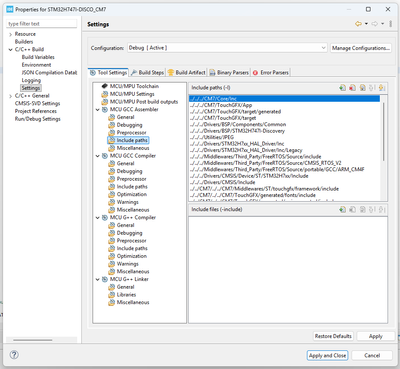Screen dimensions: 400x369
Task: Open Optimization under MCU G++ Compiler
Action: [x=132, y=256]
